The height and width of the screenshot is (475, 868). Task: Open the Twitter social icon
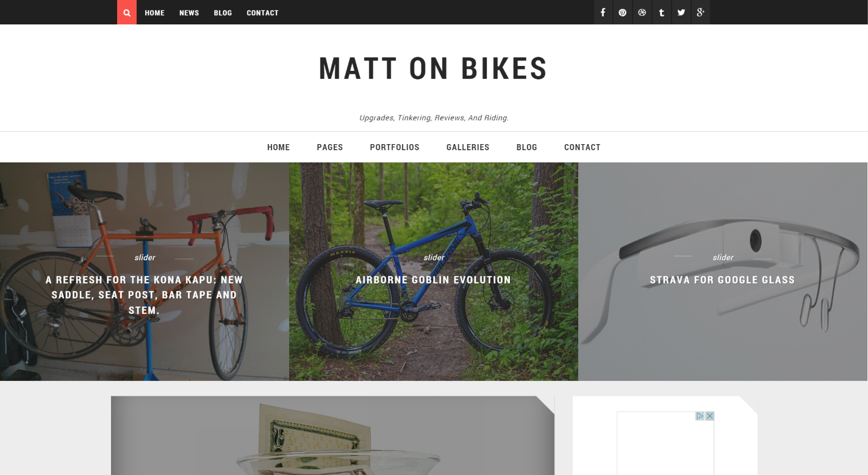(681, 12)
